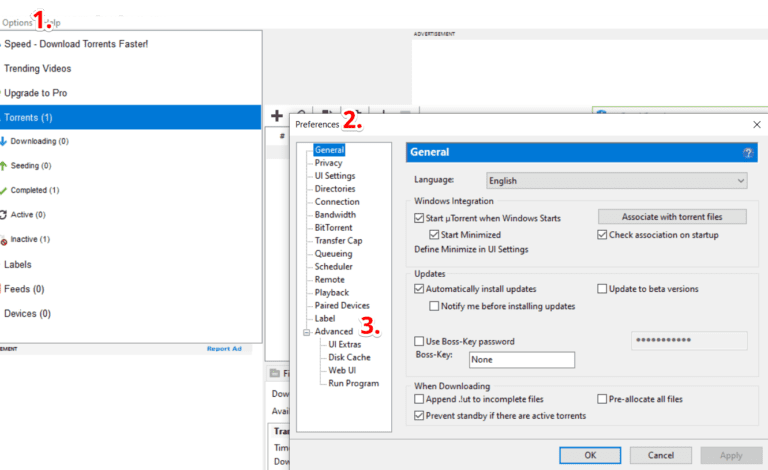
Task: Open Connection preferences page
Action: click(x=337, y=202)
